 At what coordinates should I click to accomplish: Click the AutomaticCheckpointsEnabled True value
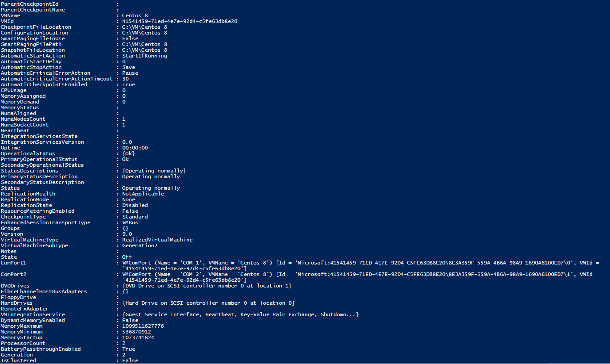(129, 84)
